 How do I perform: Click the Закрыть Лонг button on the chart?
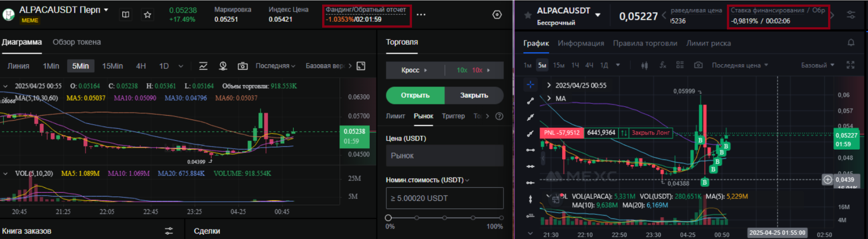pos(651,133)
